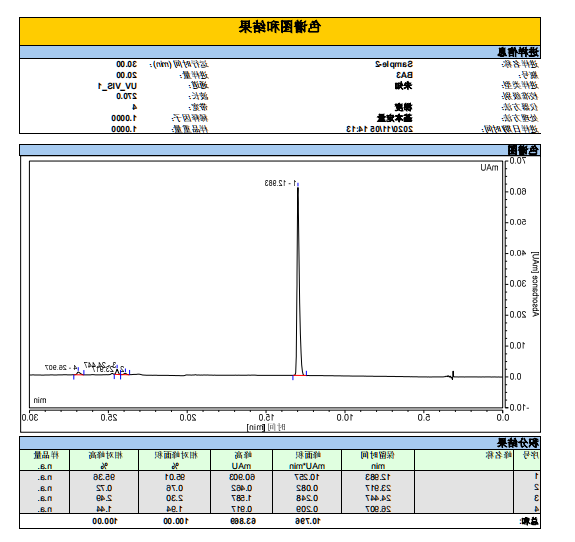Click relative area cell 1.94
575x542 pixels.
pos(175,509)
